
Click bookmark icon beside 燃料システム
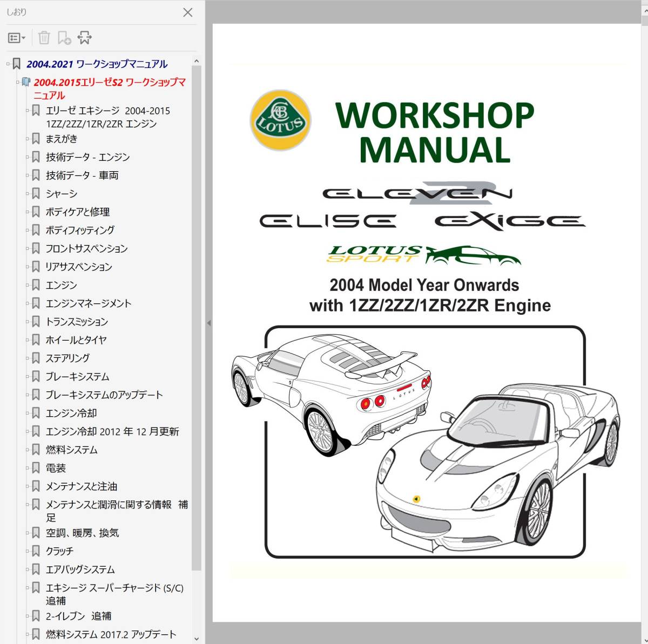(x=36, y=450)
